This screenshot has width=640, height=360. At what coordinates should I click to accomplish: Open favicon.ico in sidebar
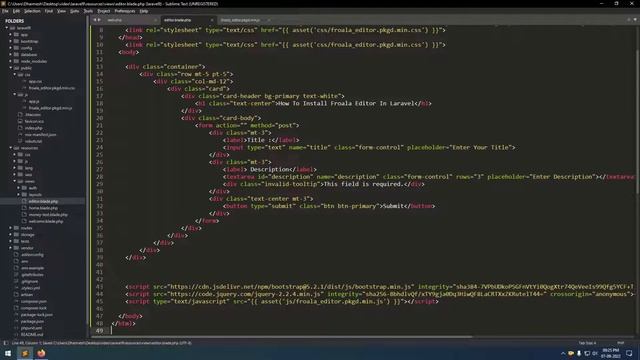(34, 121)
